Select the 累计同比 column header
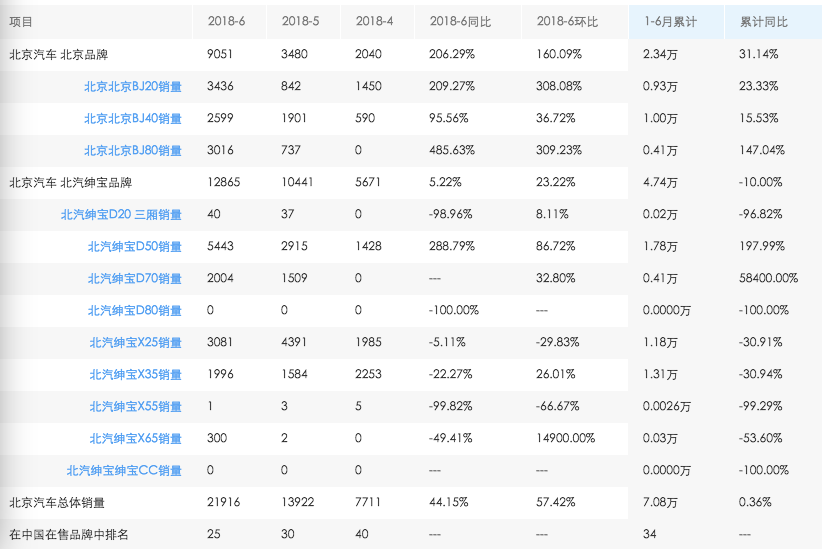 (x=764, y=21)
